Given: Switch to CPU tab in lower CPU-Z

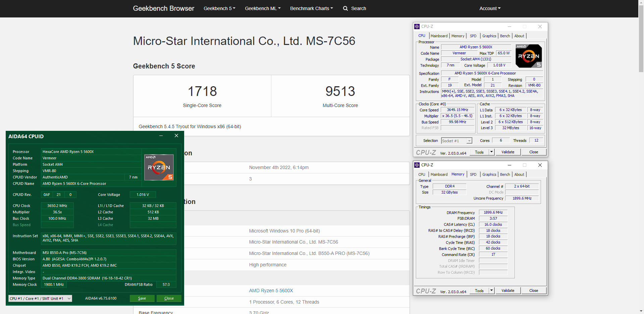Looking at the screenshot, I should point(422,174).
